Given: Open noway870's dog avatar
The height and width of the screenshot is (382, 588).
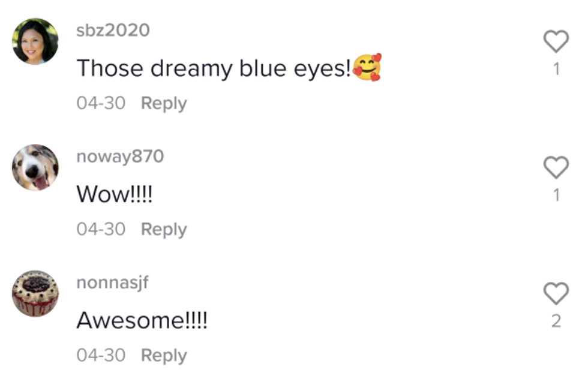Looking at the screenshot, I should 35,167.
